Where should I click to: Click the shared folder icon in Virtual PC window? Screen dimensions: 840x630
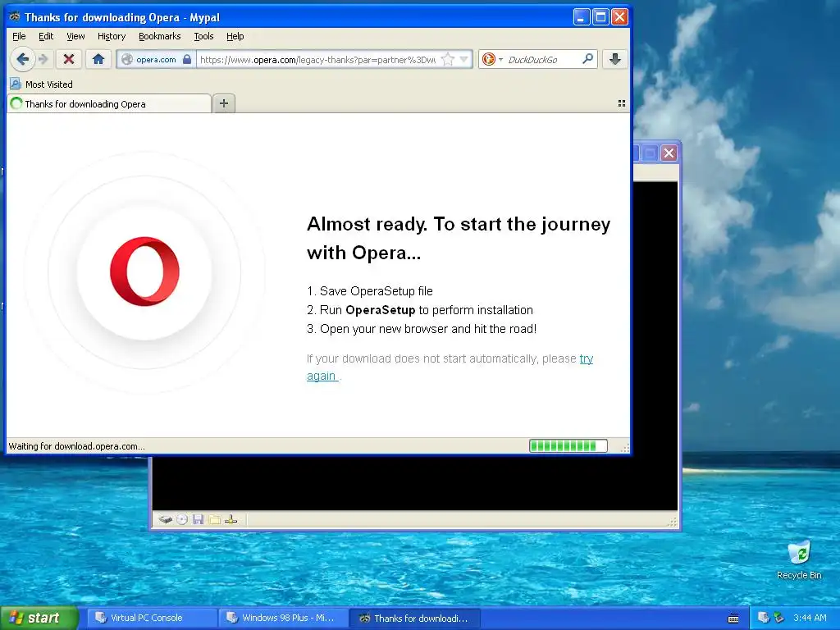pyautogui.click(x=215, y=519)
